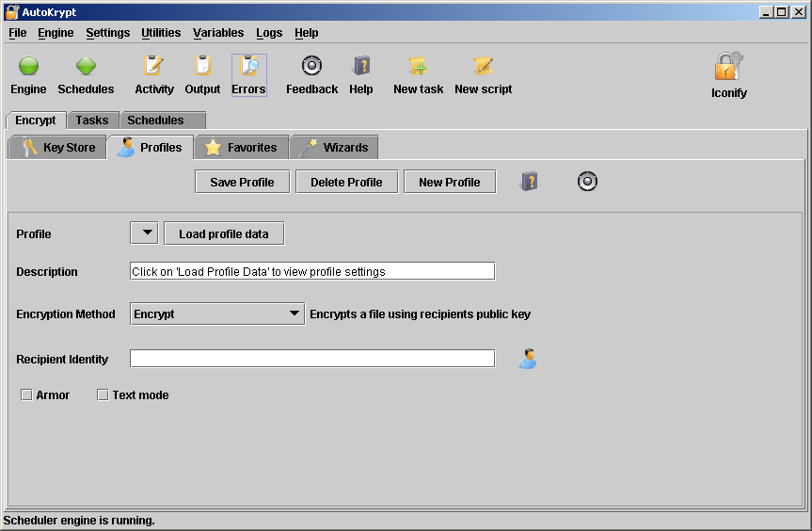The height and width of the screenshot is (531, 812).
Task: Click into the Recipient Identity field
Action: click(x=312, y=359)
